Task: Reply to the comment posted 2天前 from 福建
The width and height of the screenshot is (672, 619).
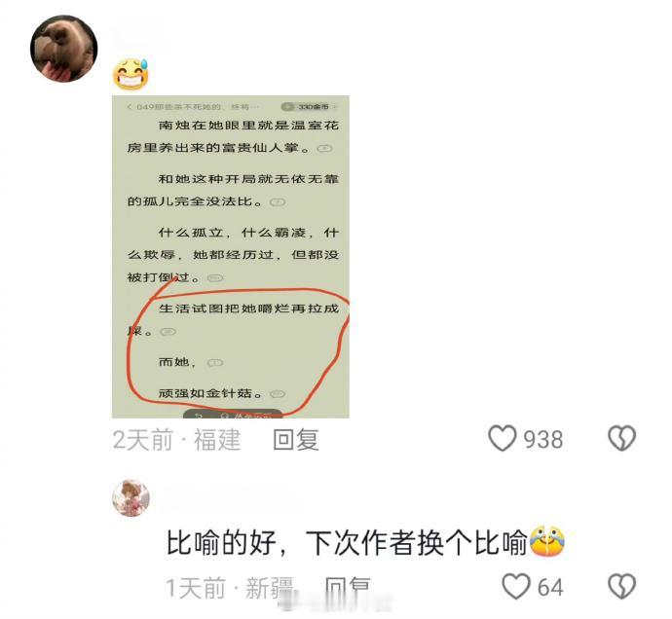Action: tap(296, 440)
